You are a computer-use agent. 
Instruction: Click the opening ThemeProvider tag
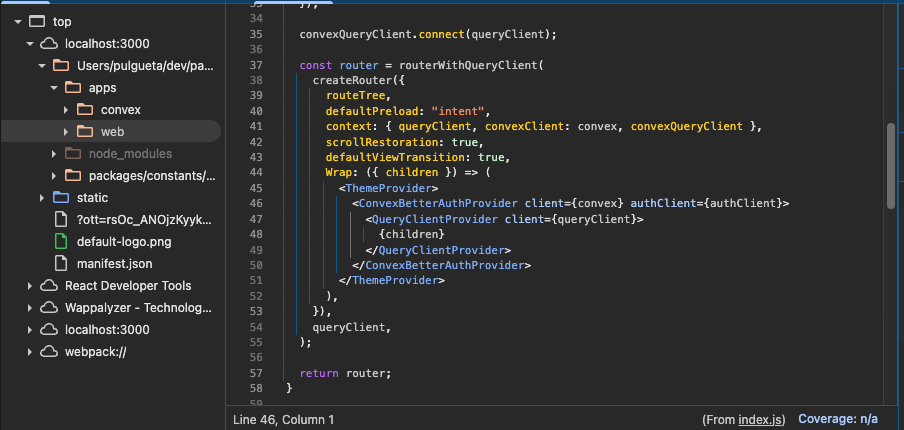click(389, 188)
